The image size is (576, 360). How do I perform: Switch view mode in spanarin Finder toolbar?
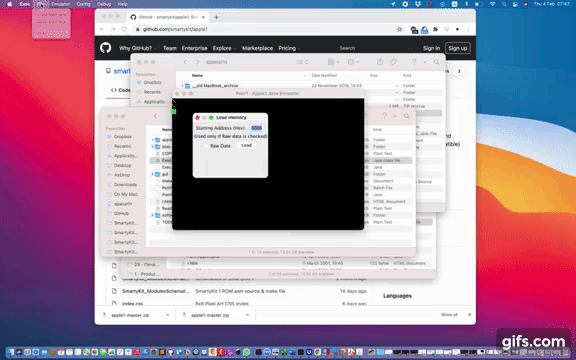click(302, 62)
